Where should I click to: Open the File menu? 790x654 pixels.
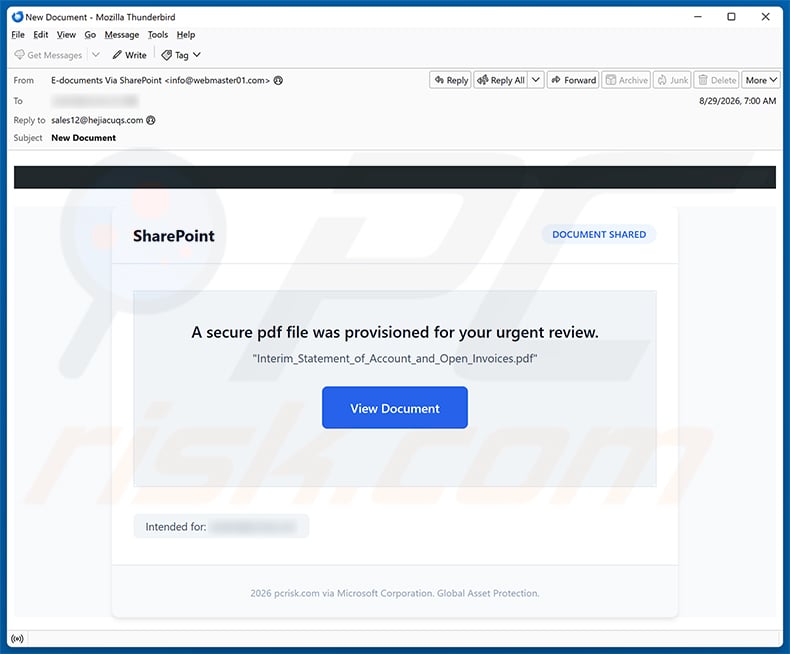18,35
